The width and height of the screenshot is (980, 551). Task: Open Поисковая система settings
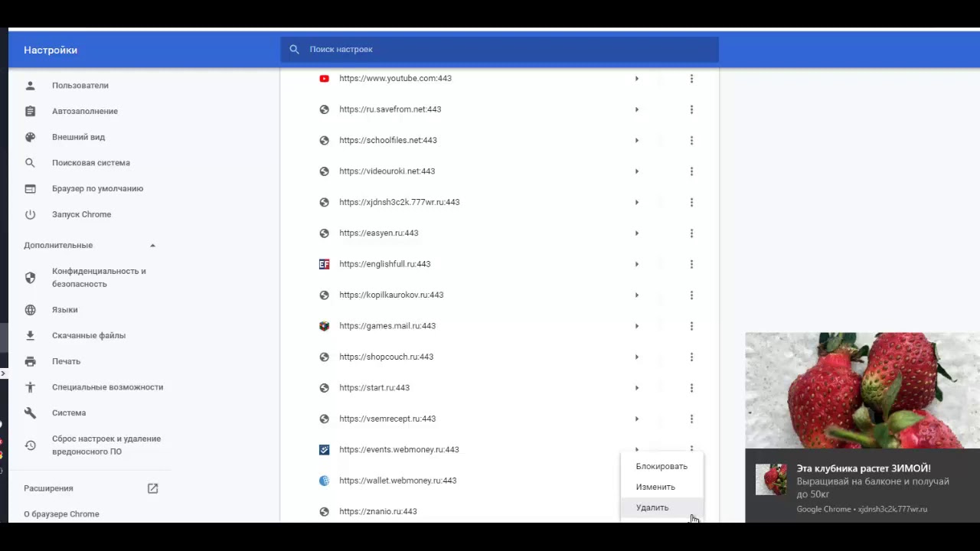(91, 163)
